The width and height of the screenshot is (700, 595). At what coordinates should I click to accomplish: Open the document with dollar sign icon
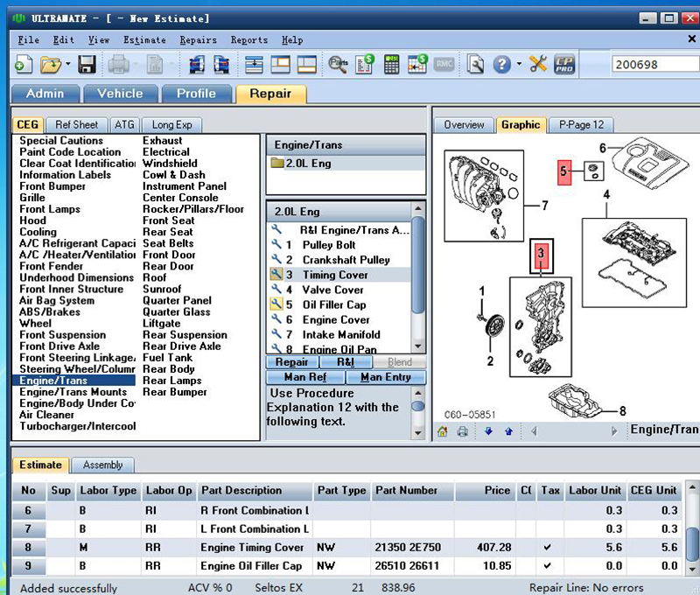point(365,64)
